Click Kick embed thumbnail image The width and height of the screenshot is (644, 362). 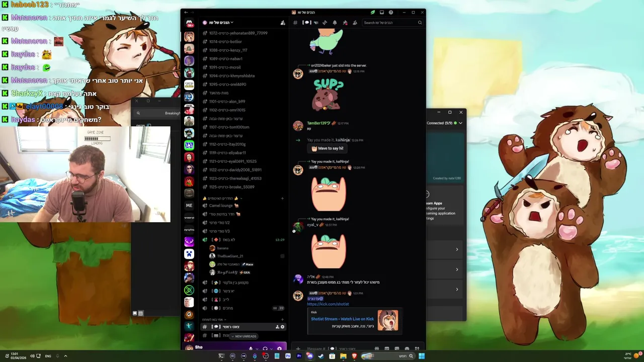(388, 320)
